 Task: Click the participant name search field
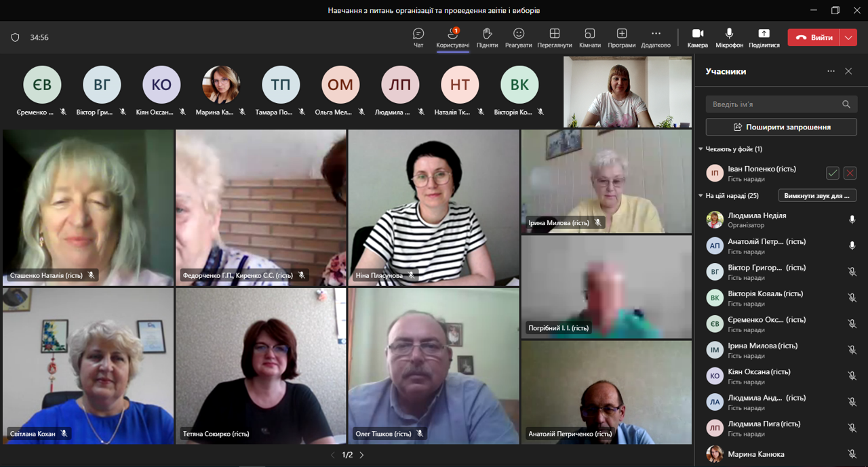773,104
